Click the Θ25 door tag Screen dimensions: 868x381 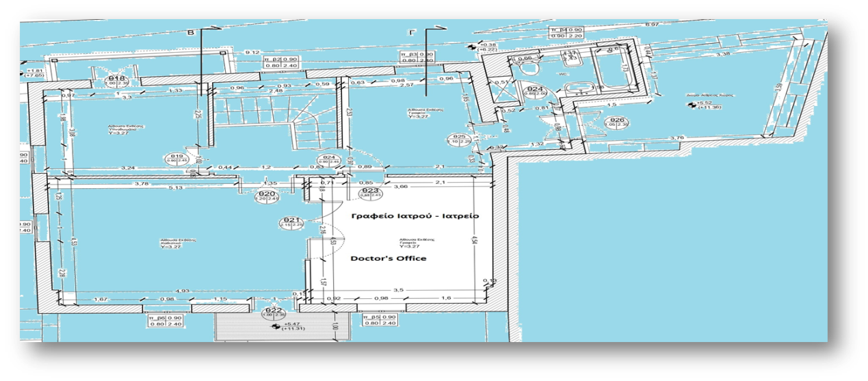tap(458, 140)
